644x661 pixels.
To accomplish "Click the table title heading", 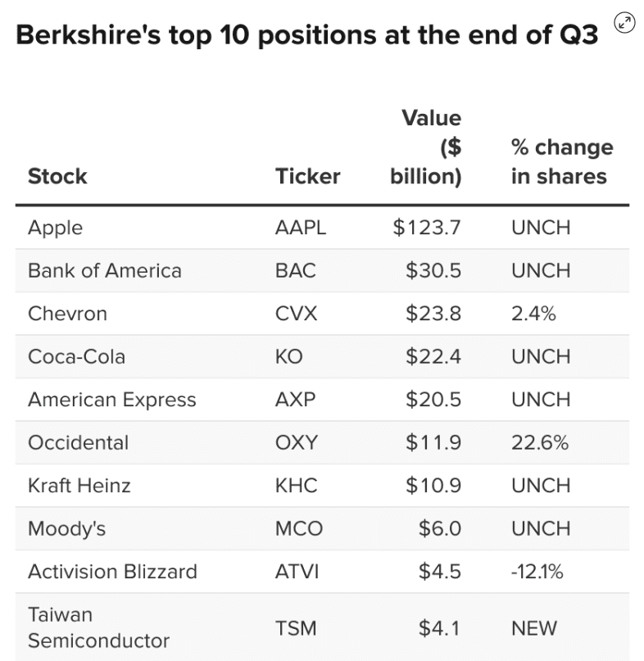I will [307, 36].
